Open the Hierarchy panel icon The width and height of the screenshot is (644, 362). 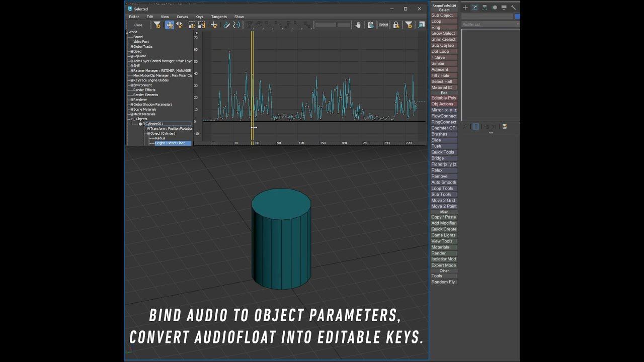click(x=485, y=8)
